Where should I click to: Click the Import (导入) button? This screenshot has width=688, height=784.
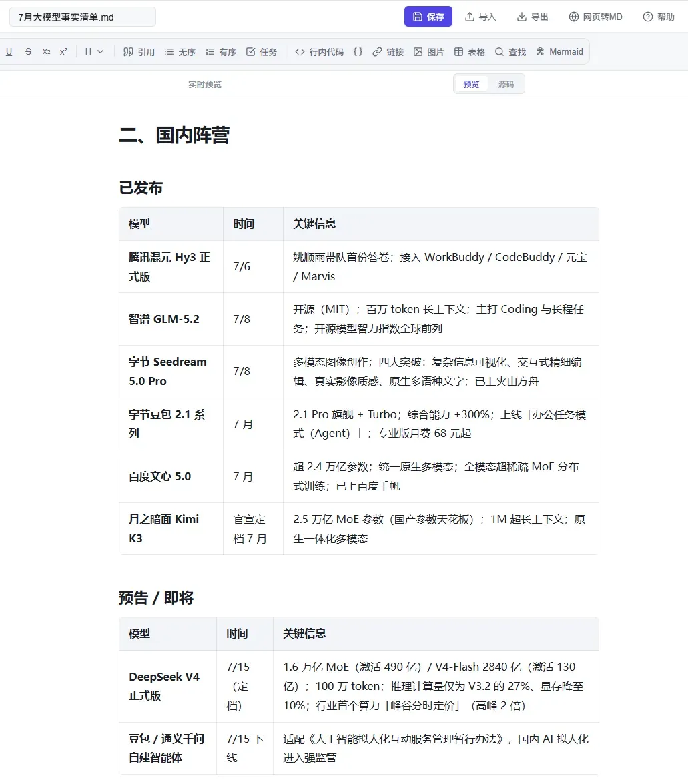pos(480,17)
